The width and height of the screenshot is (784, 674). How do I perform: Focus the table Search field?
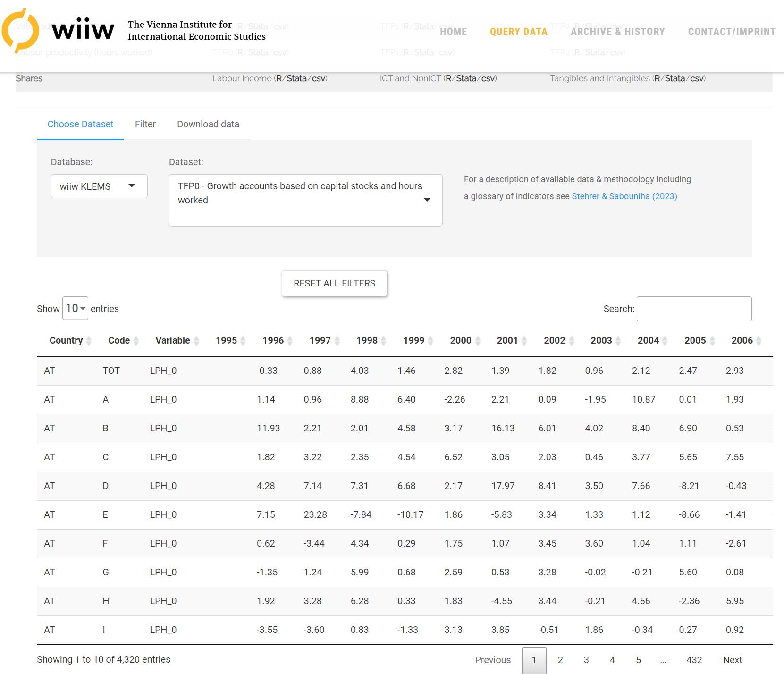pyautogui.click(x=694, y=309)
